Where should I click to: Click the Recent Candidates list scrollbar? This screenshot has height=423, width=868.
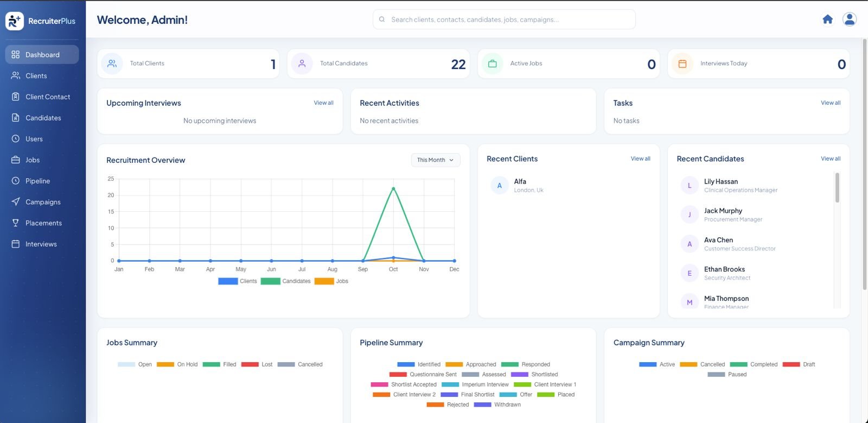837,187
